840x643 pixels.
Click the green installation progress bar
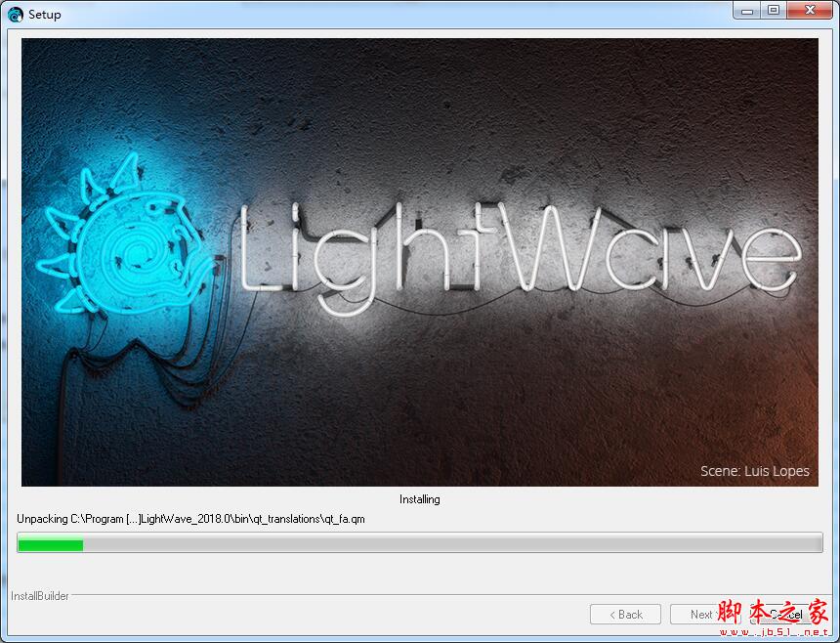pos(420,542)
